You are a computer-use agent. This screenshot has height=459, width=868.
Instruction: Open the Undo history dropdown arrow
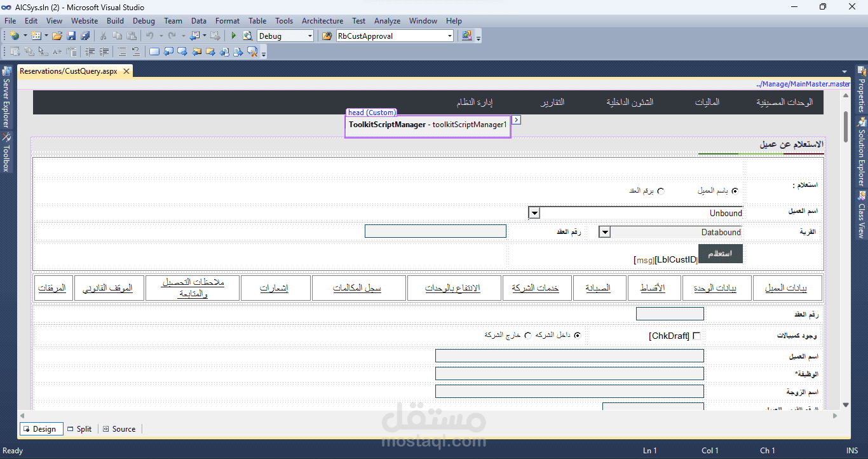coord(161,36)
